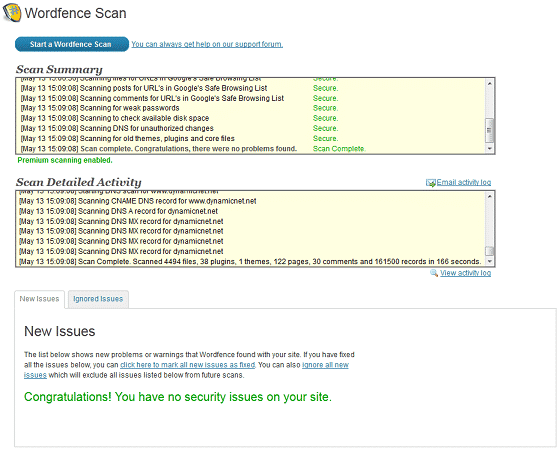Click the 'Premium scanning enabled.' text
560x452 pixels.
pos(65,160)
